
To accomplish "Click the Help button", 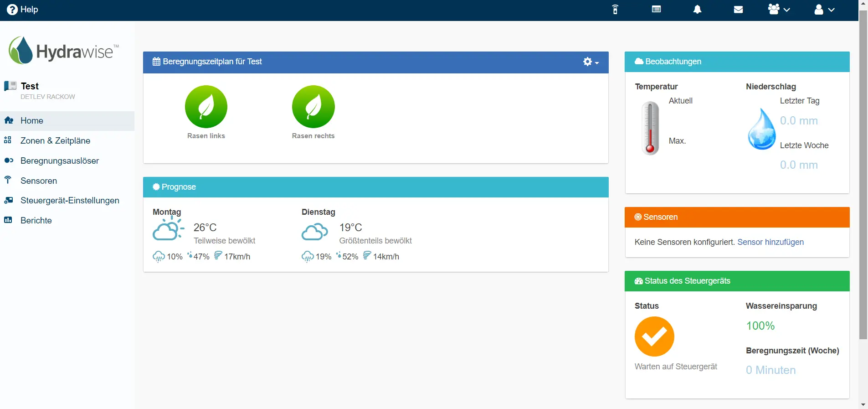I will [x=23, y=10].
